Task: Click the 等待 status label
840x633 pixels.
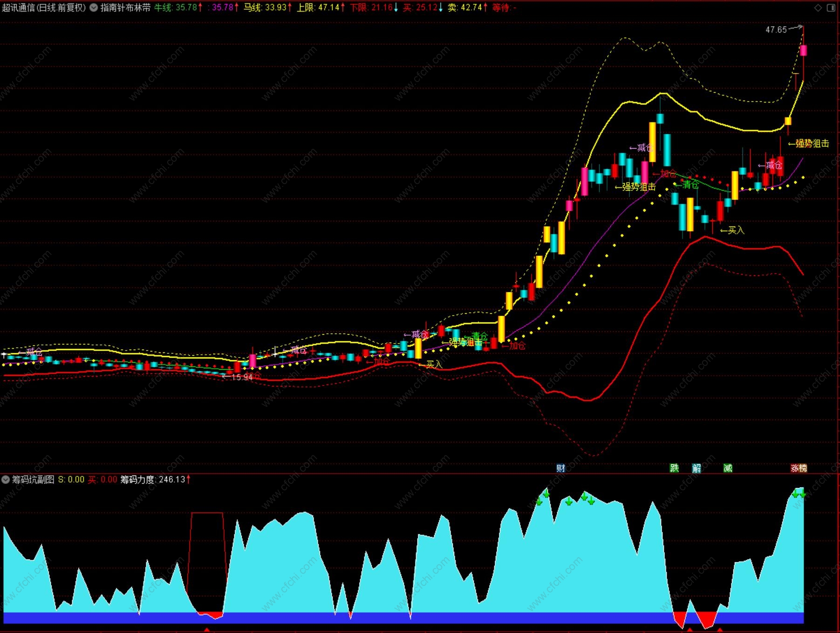Action: (504, 7)
